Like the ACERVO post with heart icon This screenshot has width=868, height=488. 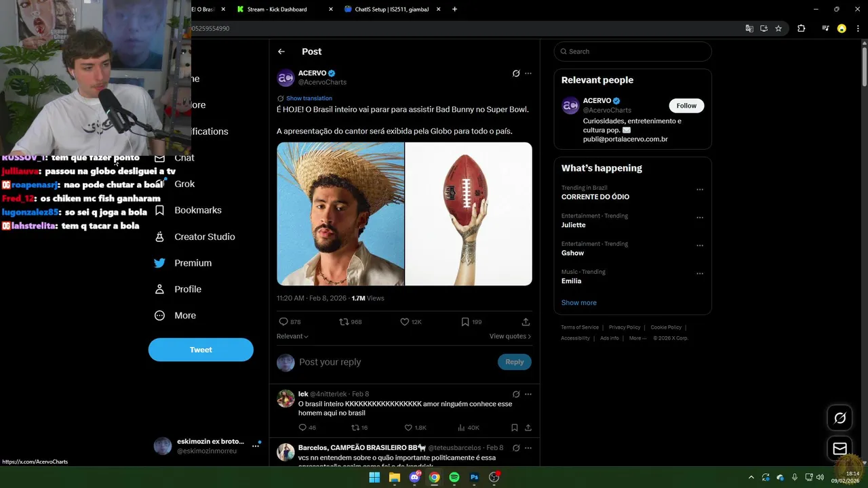pos(405,322)
